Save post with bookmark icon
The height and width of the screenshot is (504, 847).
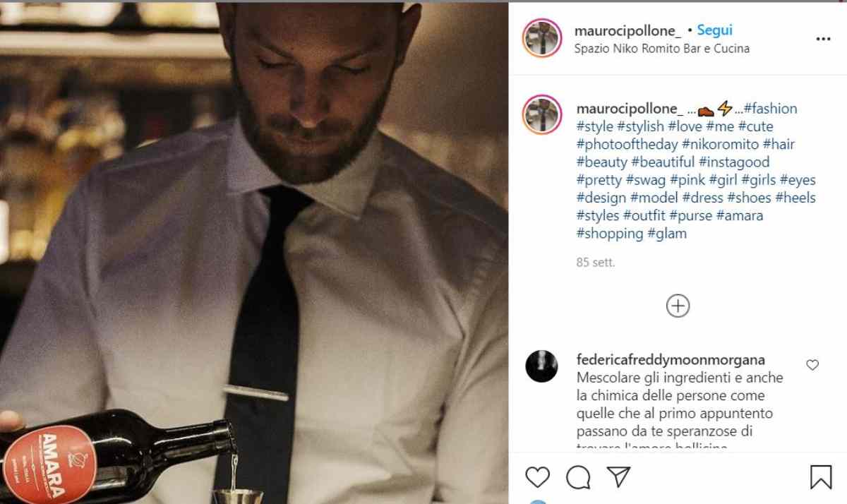coord(820,478)
